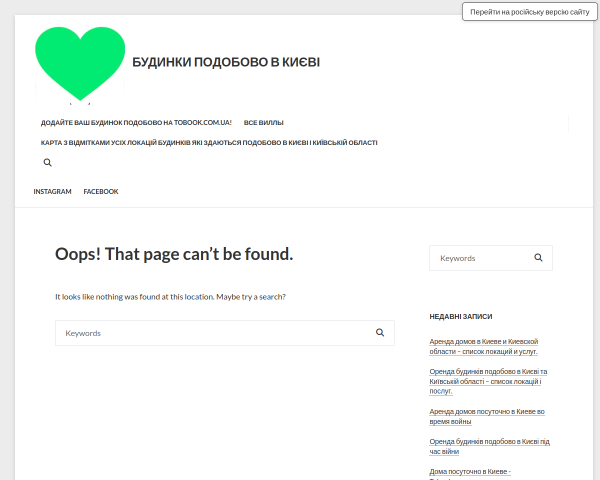Click the main content search magnifier icon
Image resolution: width=600 pixels, height=480 pixels.
pos(380,332)
